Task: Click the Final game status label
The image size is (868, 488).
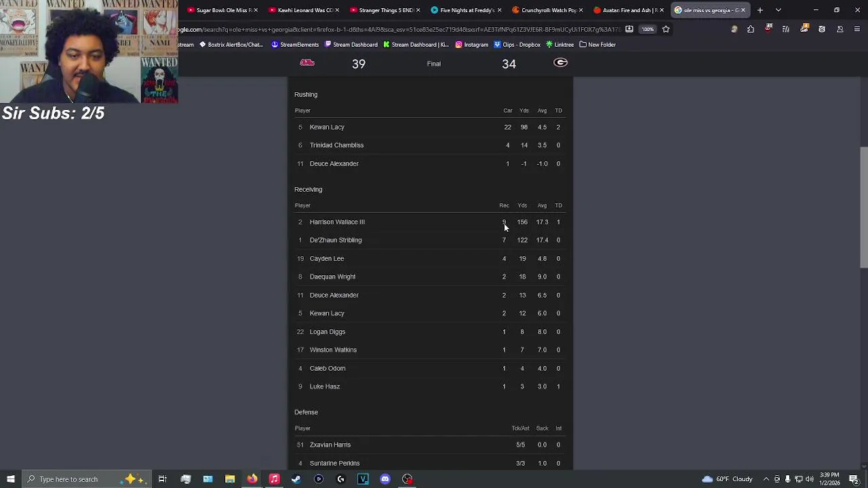Action: pyautogui.click(x=434, y=64)
